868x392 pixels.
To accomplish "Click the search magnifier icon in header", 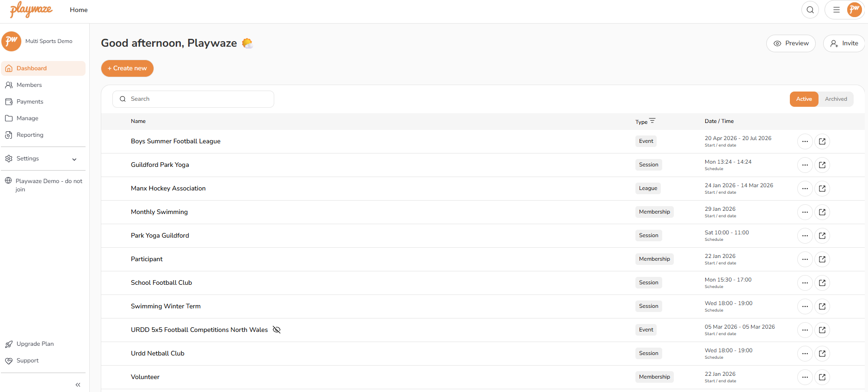I will [810, 10].
